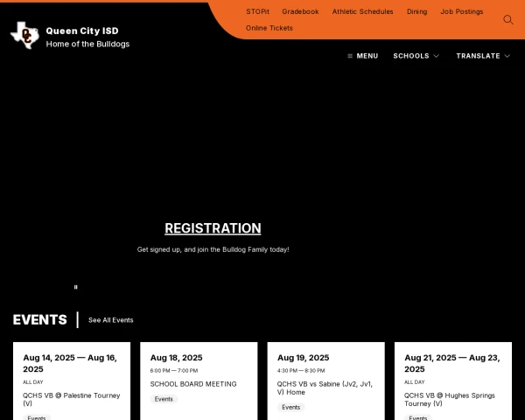Click Home of the Bulldogs tagline
The height and width of the screenshot is (420, 525).
point(87,44)
